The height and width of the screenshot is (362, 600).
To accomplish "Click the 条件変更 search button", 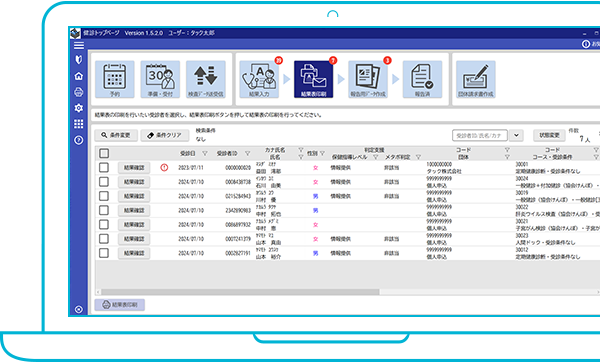I will [x=116, y=135].
